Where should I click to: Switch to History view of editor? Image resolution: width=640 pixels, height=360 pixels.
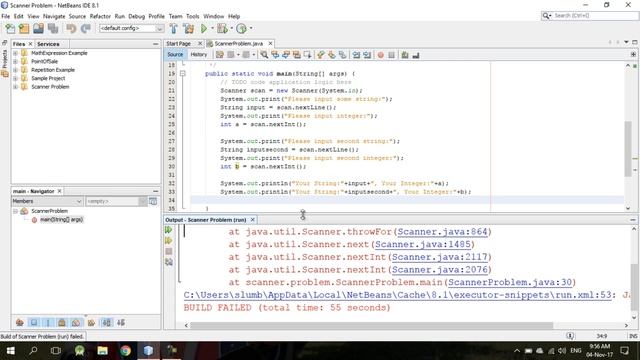[x=199, y=54]
